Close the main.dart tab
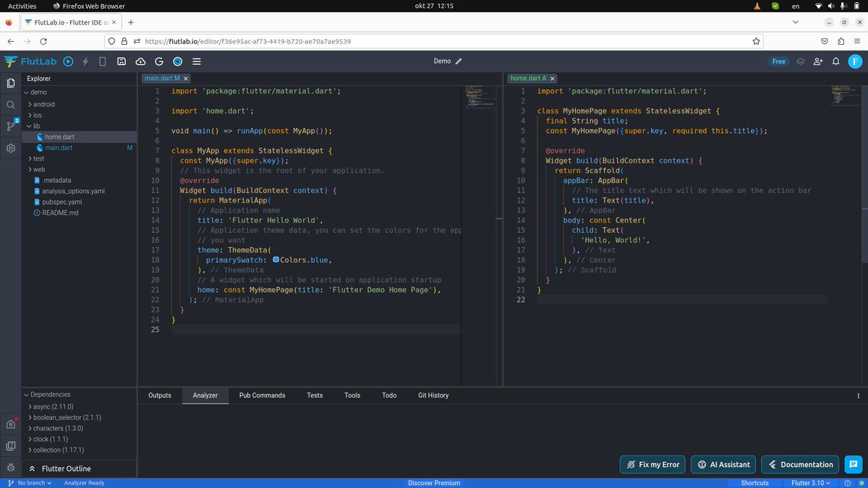 coord(186,78)
